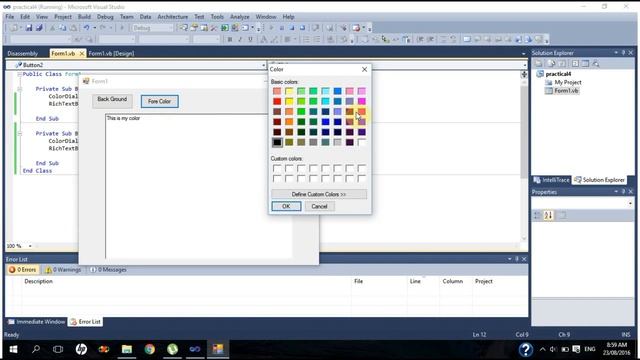
Task: Toggle the 0 Warnings filter
Action: tap(63, 270)
